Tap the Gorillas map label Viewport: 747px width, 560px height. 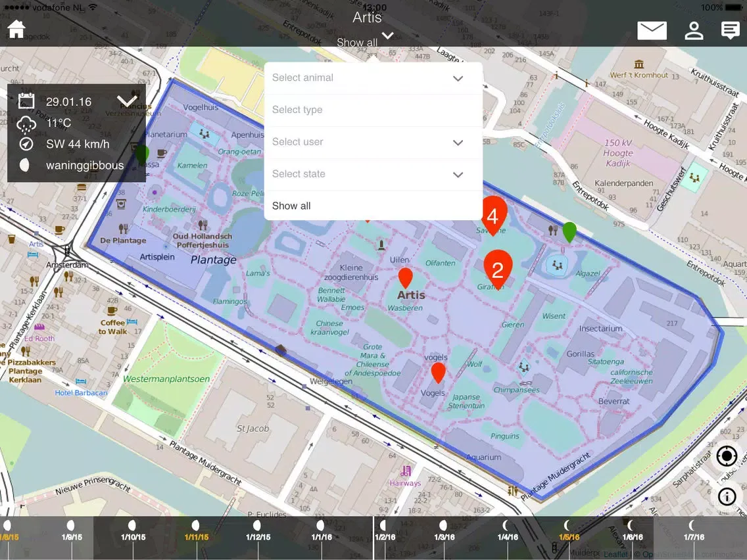[580, 354]
